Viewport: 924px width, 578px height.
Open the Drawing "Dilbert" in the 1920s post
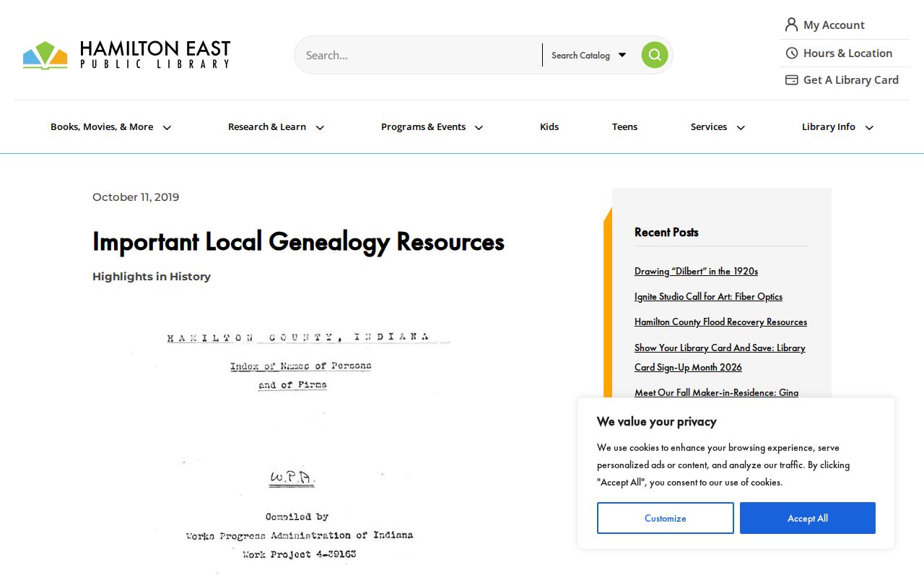pos(696,271)
